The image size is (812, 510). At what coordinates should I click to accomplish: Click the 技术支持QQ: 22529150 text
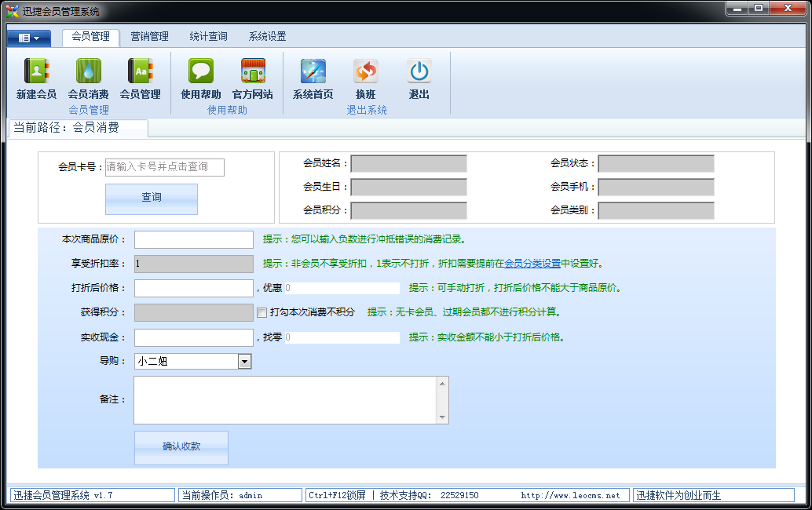tap(430, 496)
